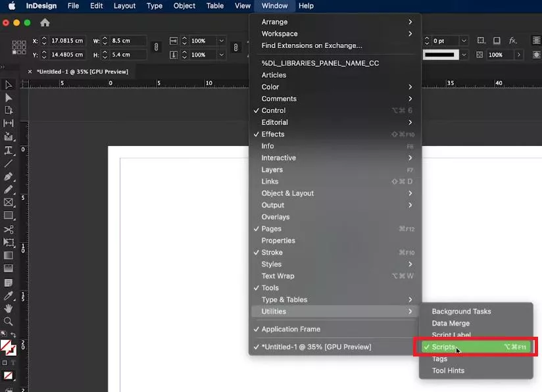Disable the Pages panel checkmark
542x392 pixels.
pyautogui.click(x=272, y=228)
